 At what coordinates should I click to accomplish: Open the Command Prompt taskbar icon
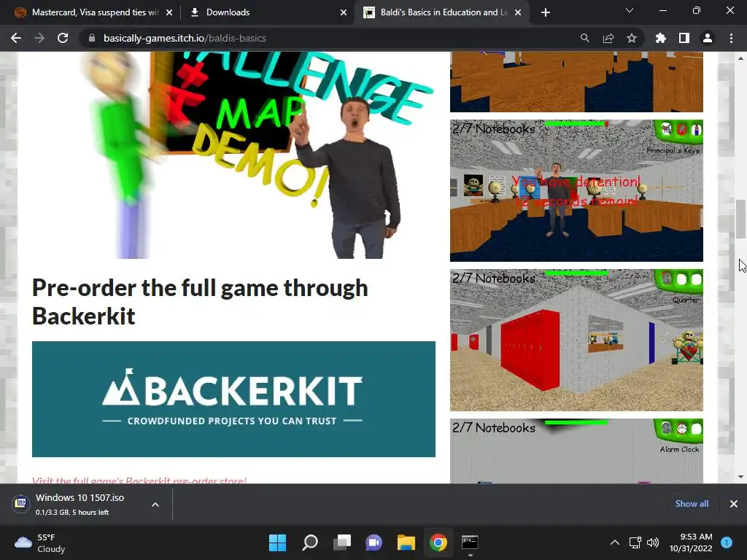(x=471, y=542)
